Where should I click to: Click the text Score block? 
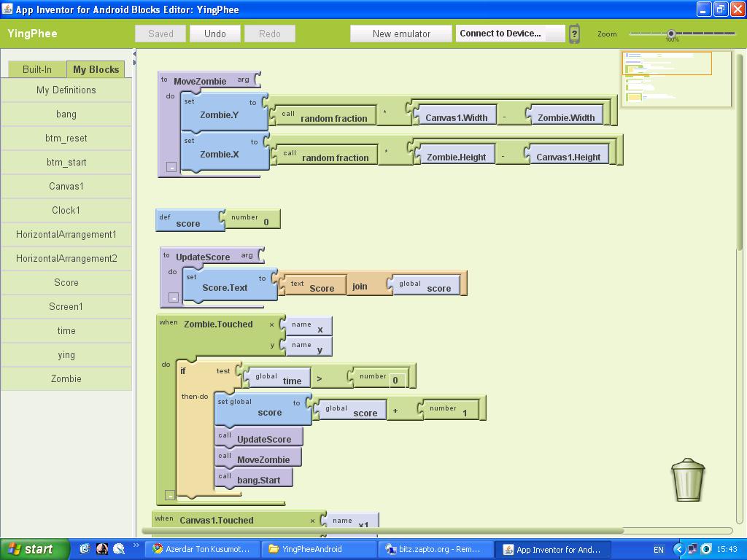(x=312, y=286)
